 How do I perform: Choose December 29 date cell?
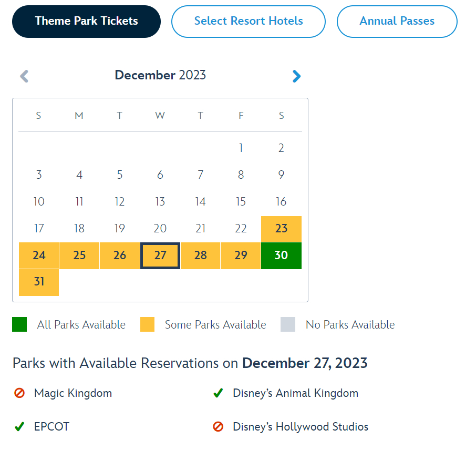coord(241,255)
